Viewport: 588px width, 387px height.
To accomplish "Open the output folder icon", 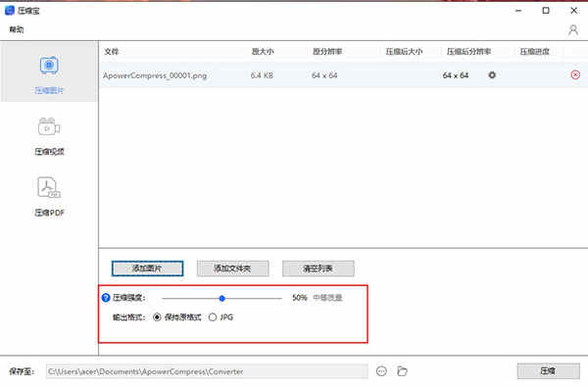I will tap(402, 371).
